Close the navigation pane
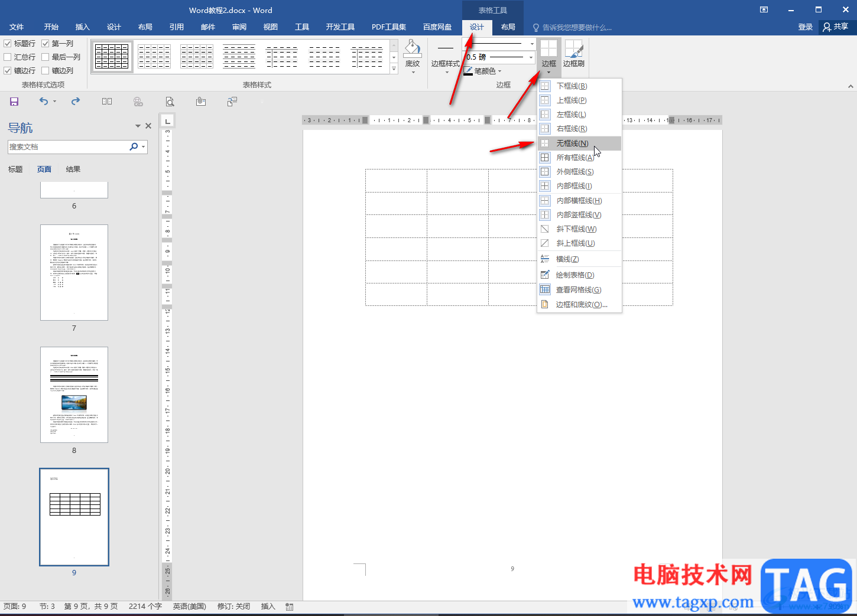The width and height of the screenshot is (857, 616). 148,126
